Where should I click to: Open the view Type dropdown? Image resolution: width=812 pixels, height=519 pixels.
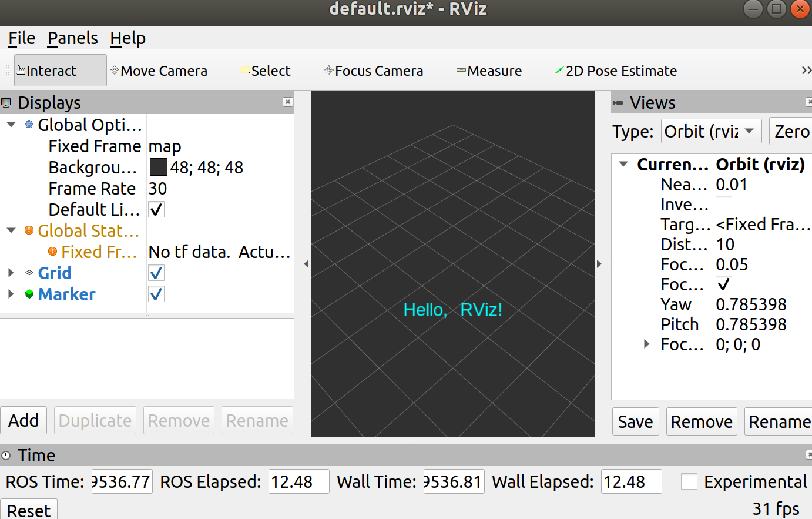[711, 131]
